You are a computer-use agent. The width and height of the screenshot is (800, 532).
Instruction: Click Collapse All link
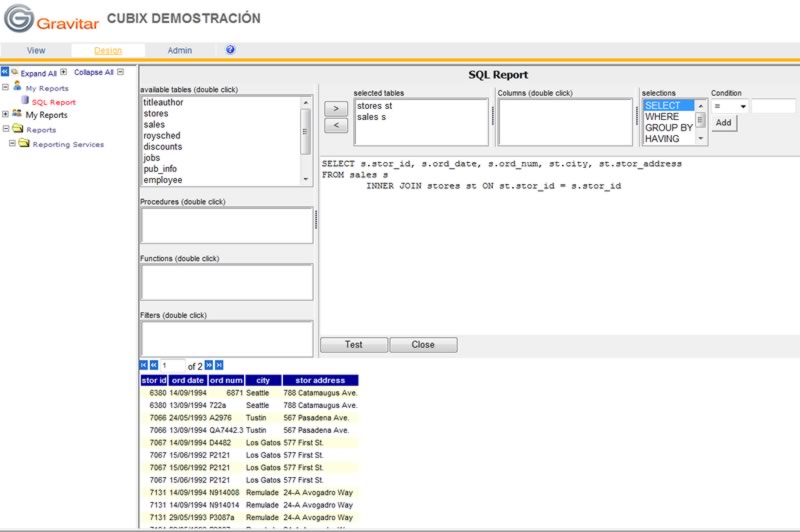[x=94, y=72]
